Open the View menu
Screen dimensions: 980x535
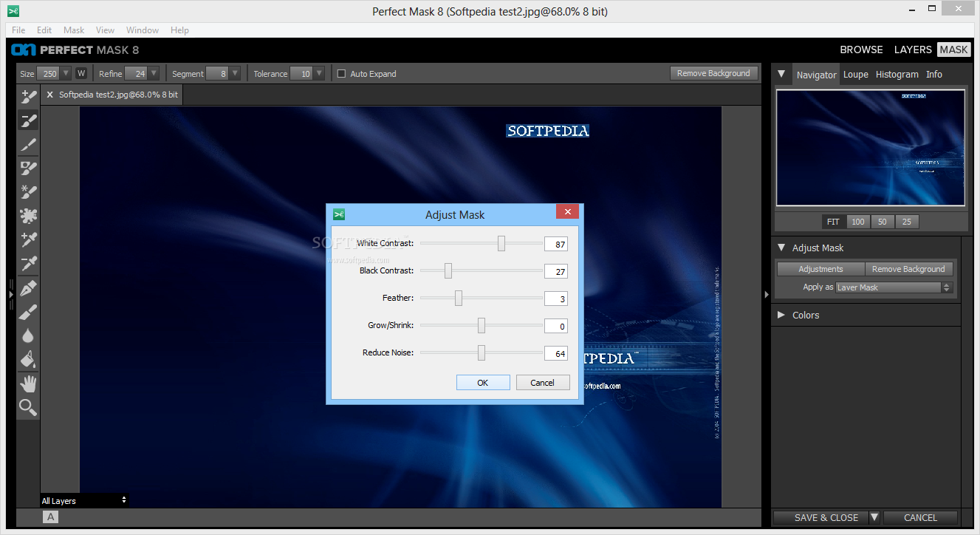tap(106, 30)
